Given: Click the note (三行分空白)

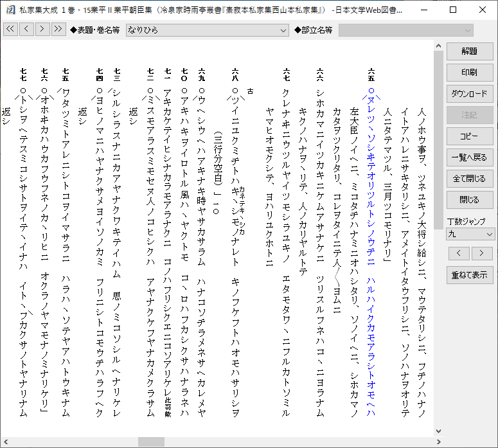Looking at the screenshot, I should [x=218, y=159].
